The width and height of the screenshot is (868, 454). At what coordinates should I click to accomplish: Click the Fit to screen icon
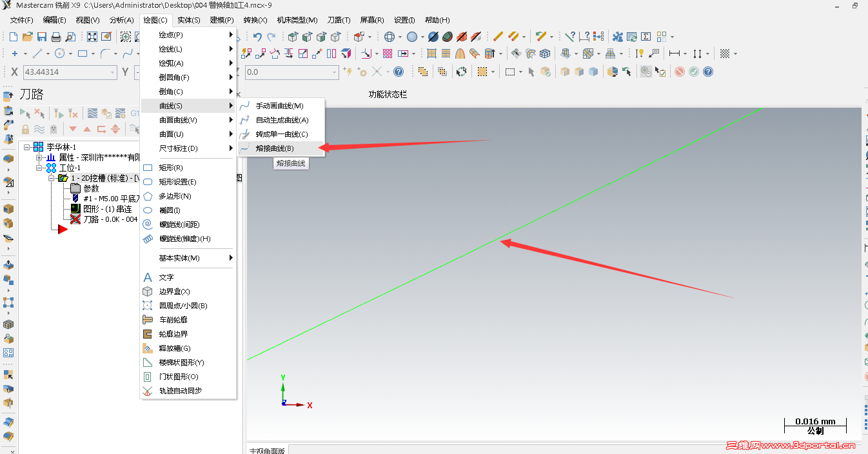pyautogui.click(x=92, y=37)
